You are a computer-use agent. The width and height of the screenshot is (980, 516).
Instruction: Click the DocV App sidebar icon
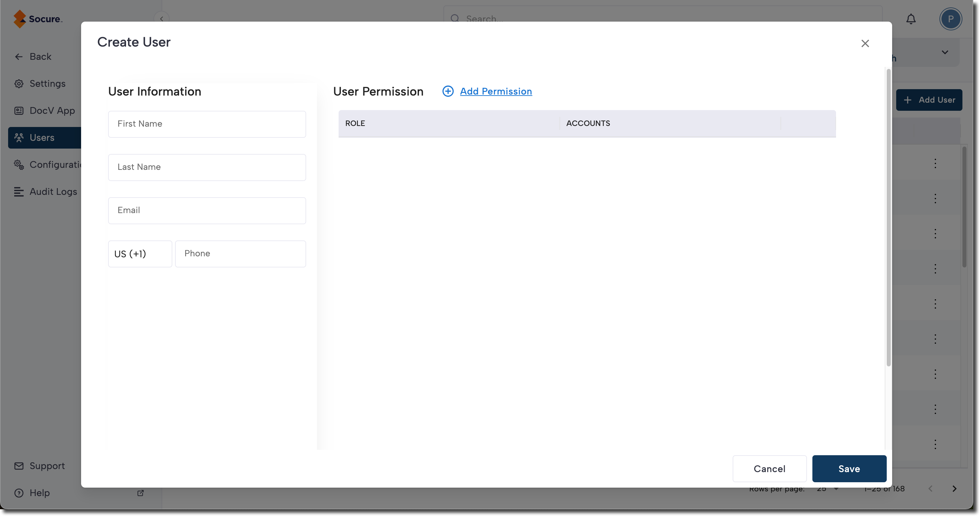19,111
